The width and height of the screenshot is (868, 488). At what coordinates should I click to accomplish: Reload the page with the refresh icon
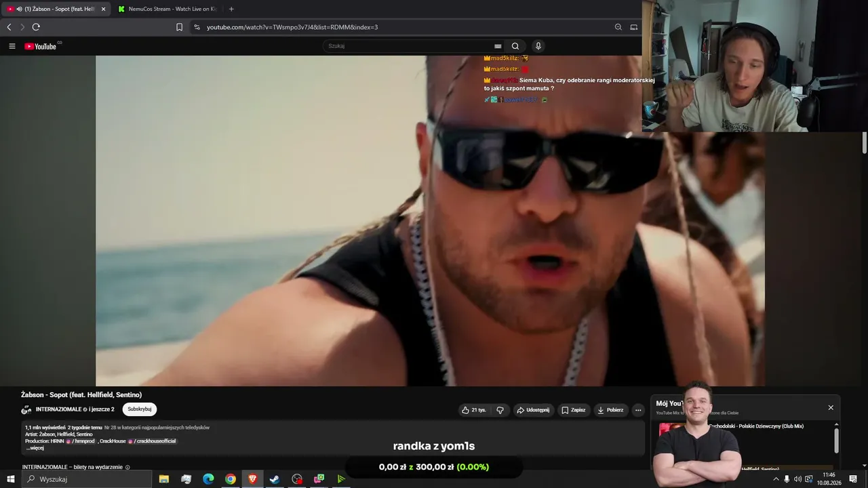[36, 27]
